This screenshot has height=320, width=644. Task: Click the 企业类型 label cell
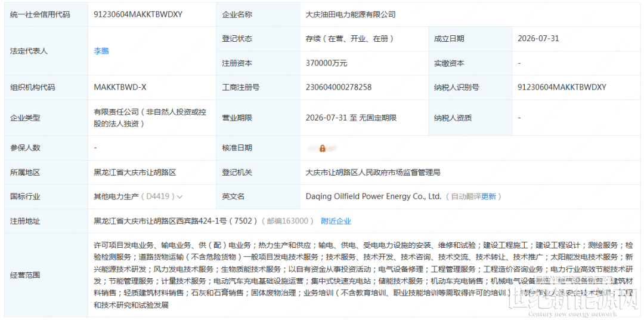click(47, 118)
